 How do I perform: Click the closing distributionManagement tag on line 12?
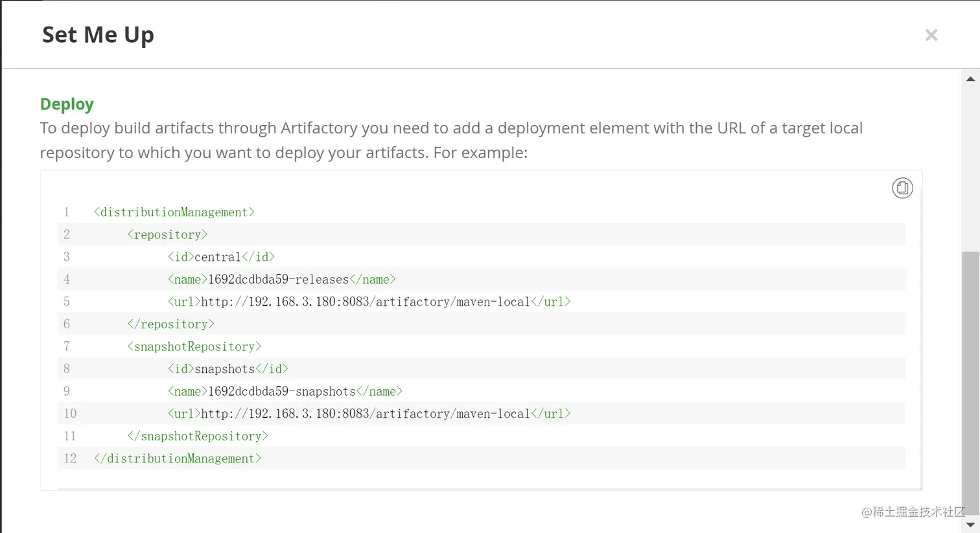(178, 459)
